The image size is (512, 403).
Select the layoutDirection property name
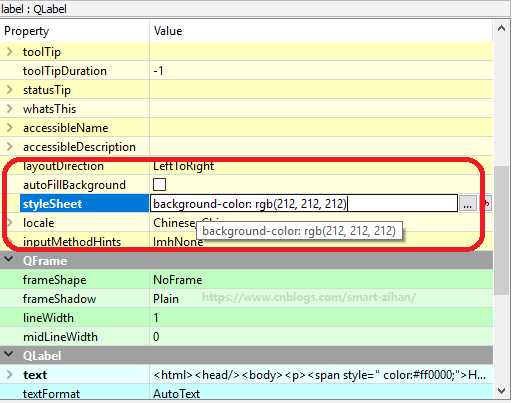click(63, 166)
